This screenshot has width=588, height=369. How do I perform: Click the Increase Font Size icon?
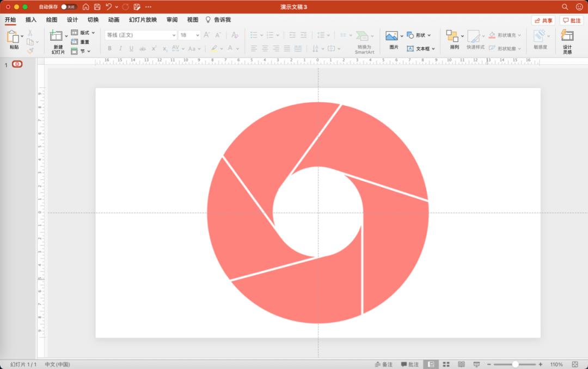pos(206,35)
